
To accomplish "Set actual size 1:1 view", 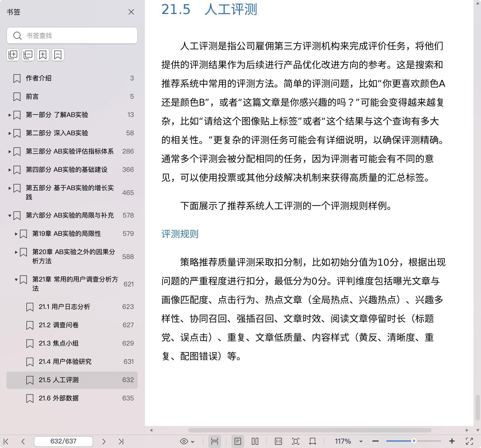I will click(x=278, y=441).
